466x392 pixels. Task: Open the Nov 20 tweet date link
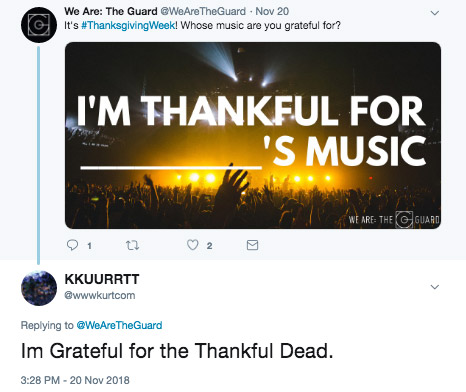tap(272, 11)
